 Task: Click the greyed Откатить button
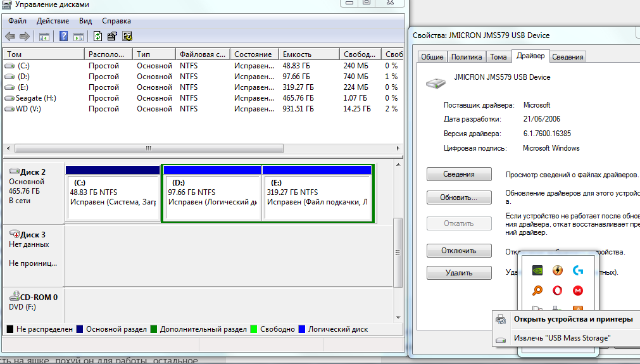tap(459, 223)
